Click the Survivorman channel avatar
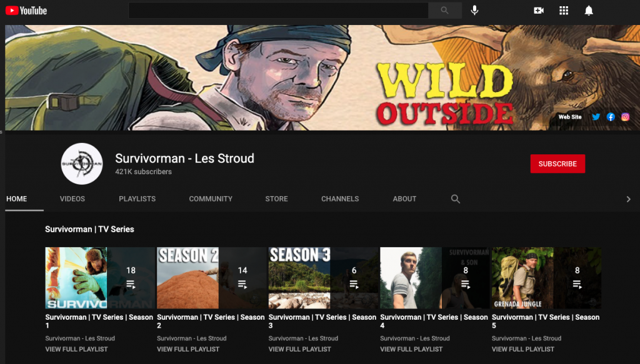Viewport: 640px width, 364px height. point(82,164)
